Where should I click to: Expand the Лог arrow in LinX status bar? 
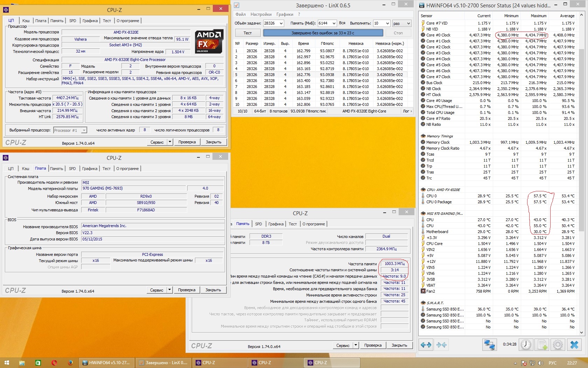[407, 111]
